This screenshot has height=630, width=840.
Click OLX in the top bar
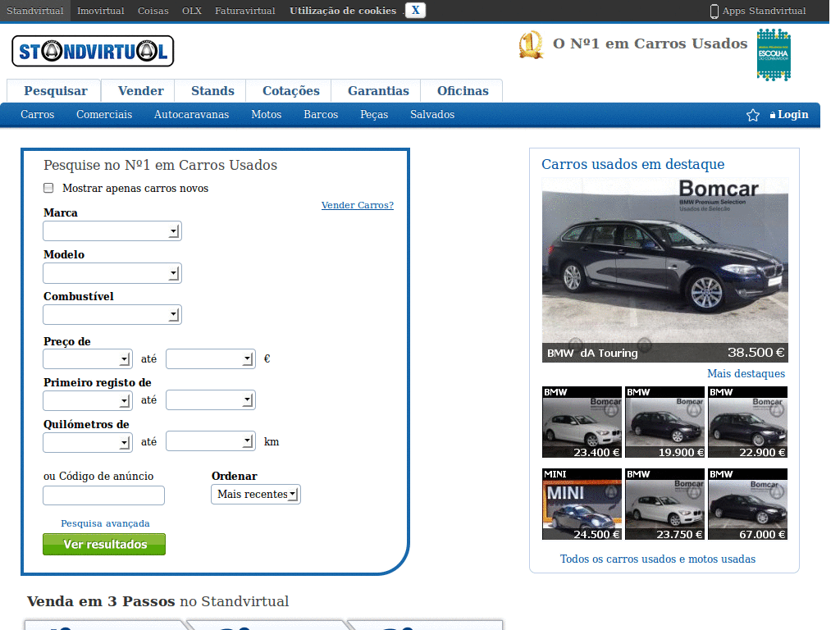point(192,11)
